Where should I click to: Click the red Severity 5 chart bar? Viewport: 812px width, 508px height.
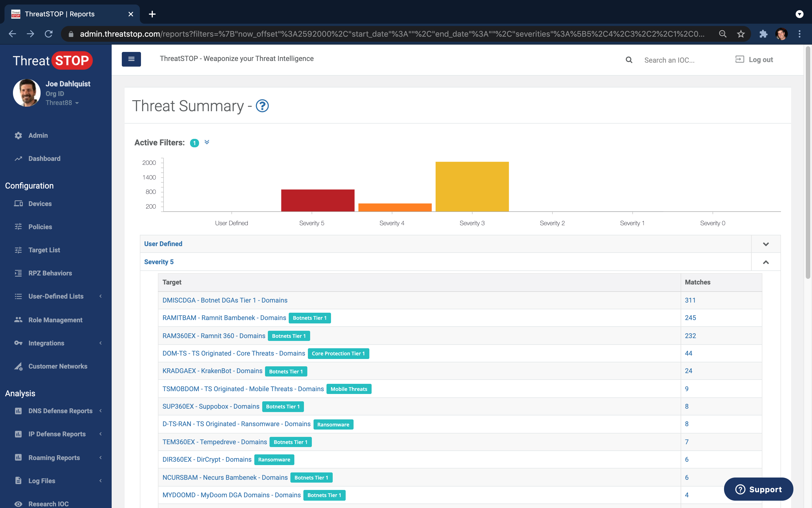point(317,201)
